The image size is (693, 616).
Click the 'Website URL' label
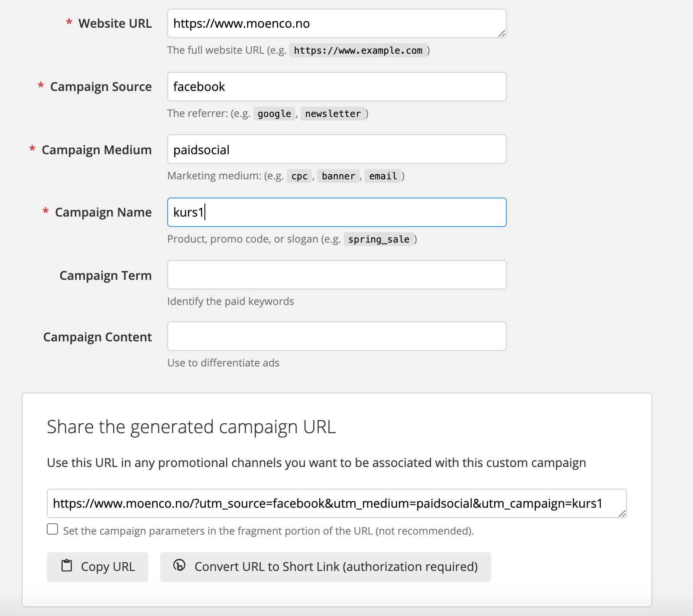pyautogui.click(x=115, y=23)
